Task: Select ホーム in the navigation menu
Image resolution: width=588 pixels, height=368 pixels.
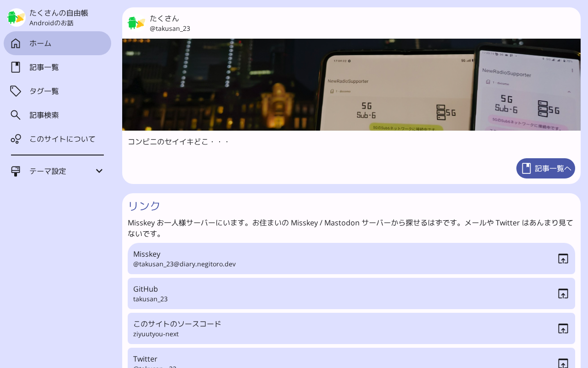Action: (x=57, y=43)
